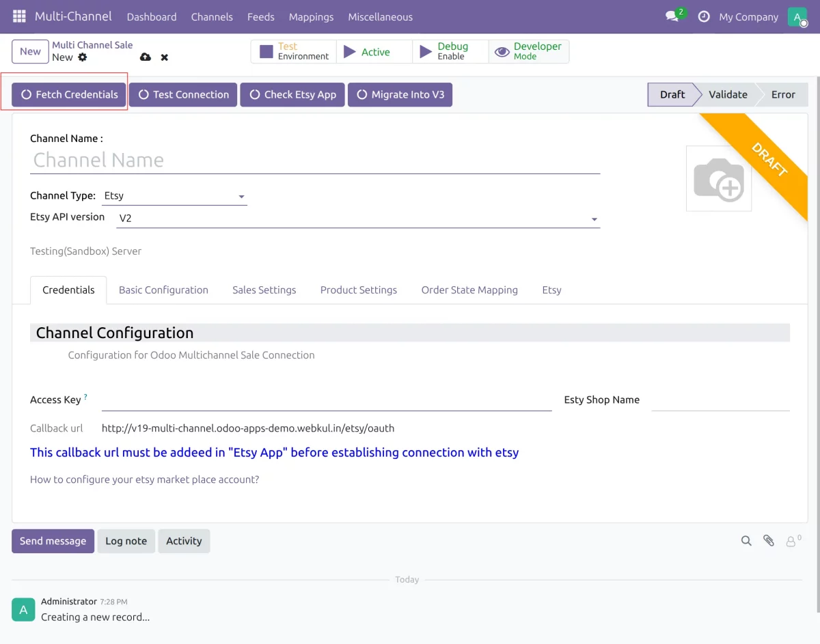Viewport: 820px width, 644px height.
Task: Click the paperclip attachments icon
Action: click(x=769, y=541)
